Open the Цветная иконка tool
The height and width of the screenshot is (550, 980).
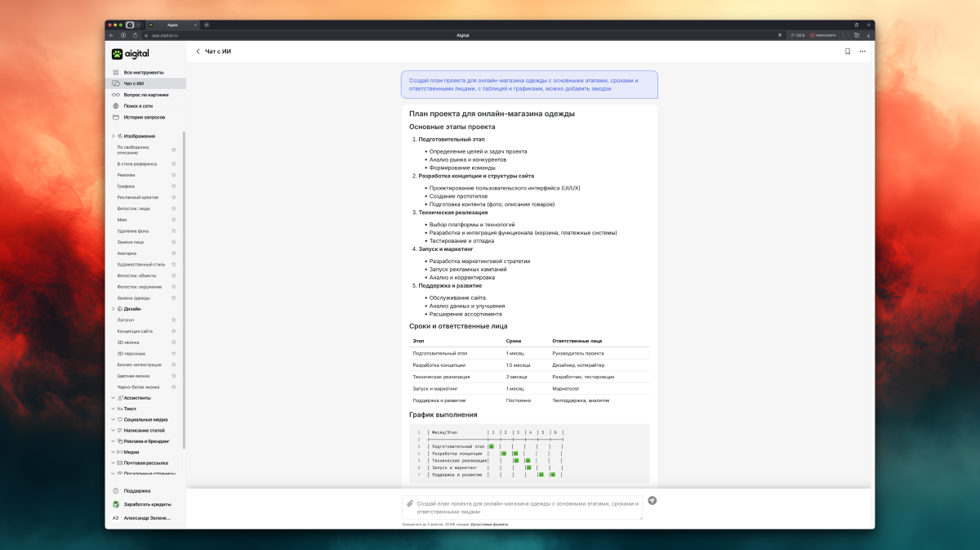[x=132, y=376]
